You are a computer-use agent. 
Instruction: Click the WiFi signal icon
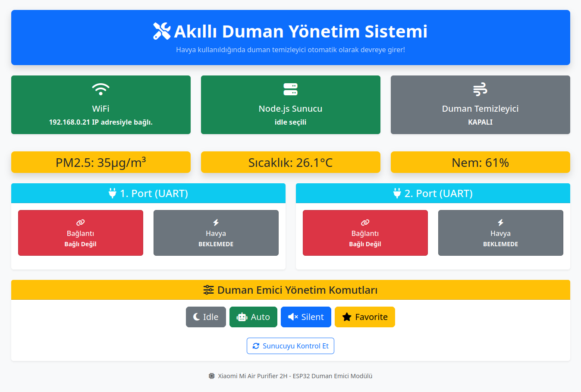click(x=100, y=89)
